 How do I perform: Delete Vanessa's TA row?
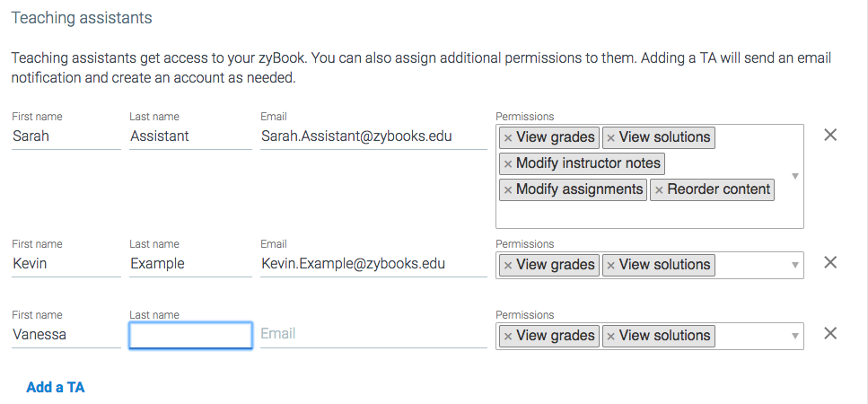coord(830,334)
